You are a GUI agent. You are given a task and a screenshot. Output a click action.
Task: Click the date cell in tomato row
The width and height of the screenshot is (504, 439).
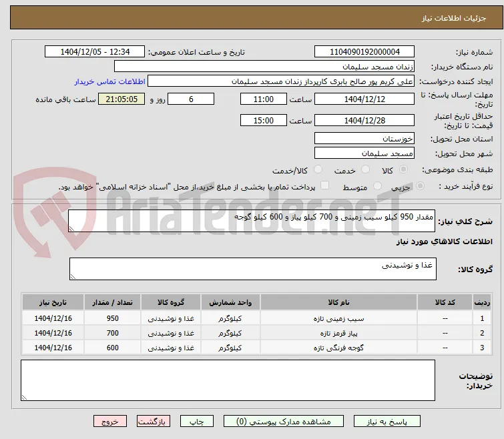pos(53,348)
